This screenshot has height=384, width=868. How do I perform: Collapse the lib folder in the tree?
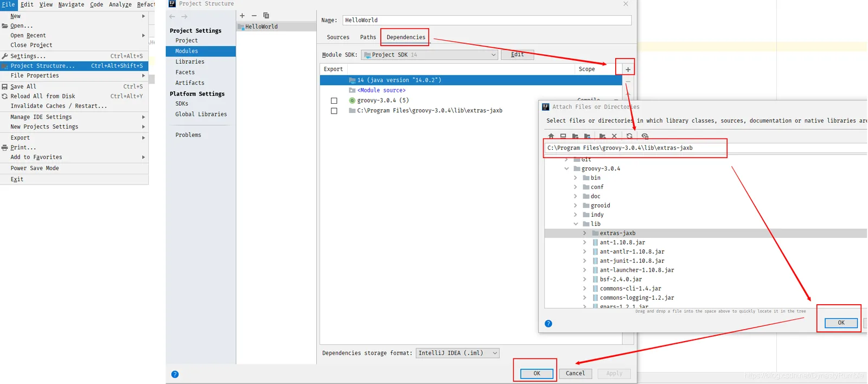[x=576, y=224]
